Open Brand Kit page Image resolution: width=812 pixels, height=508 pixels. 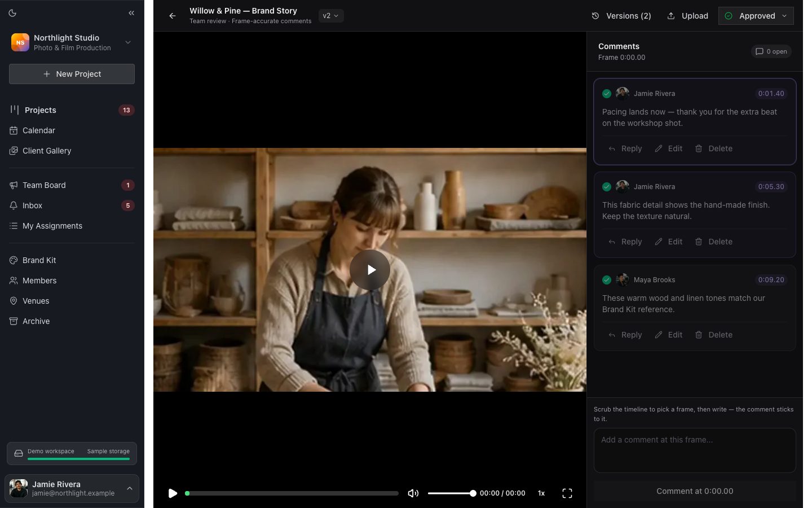pos(72,260)
